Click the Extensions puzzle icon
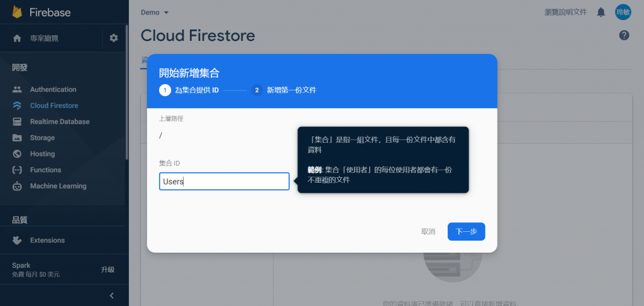 click(17, 241)
